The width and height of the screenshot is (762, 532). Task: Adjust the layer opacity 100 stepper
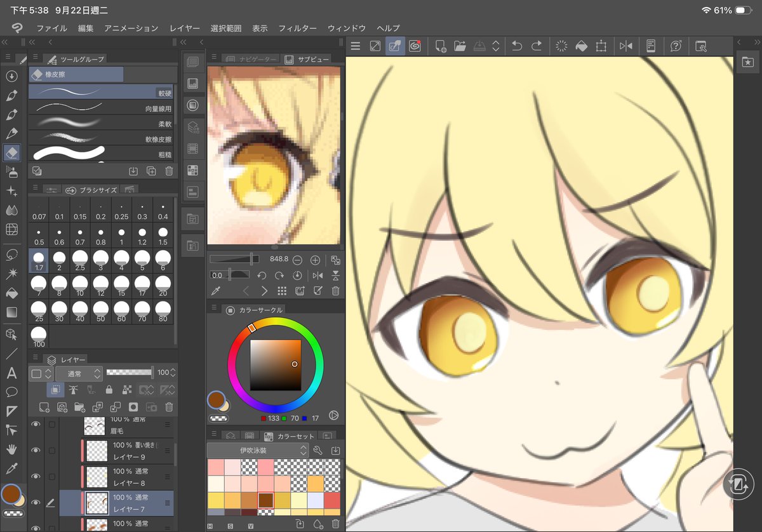click(x=173, y=373)
